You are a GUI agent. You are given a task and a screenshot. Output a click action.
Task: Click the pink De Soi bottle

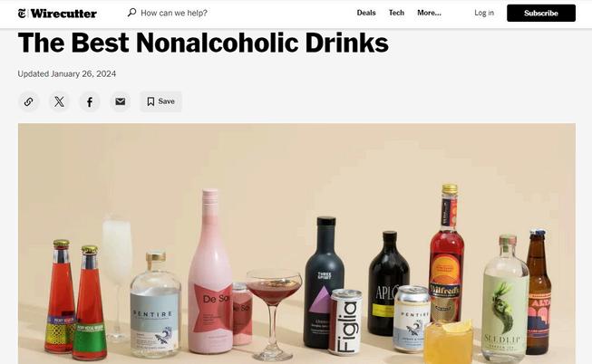[210, 272]
